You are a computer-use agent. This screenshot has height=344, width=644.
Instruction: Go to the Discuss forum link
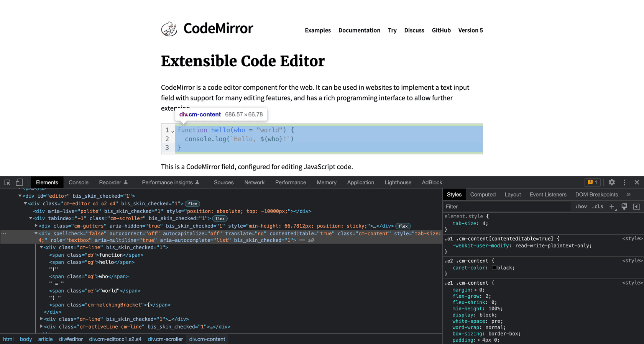[x=414, y=30]
